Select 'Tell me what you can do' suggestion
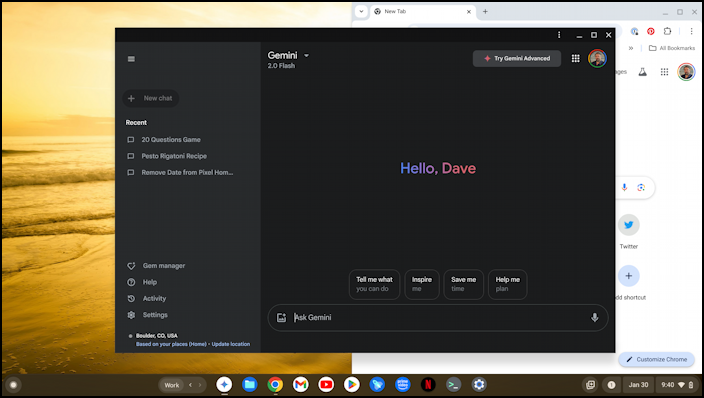The height and width of the screenshot is (398, 704). (374, 284)
